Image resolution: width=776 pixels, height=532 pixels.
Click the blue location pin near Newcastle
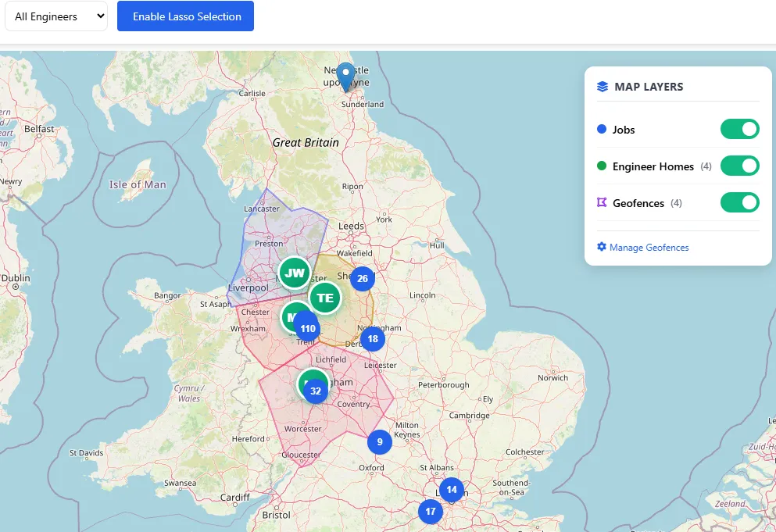click(x=345, y=77)
